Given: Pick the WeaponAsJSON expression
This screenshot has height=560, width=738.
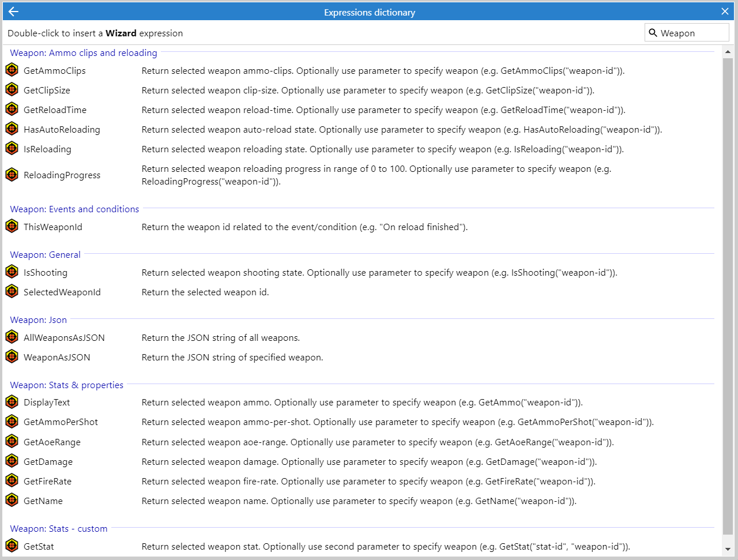Looking at the screenshot, I should 57,358.
